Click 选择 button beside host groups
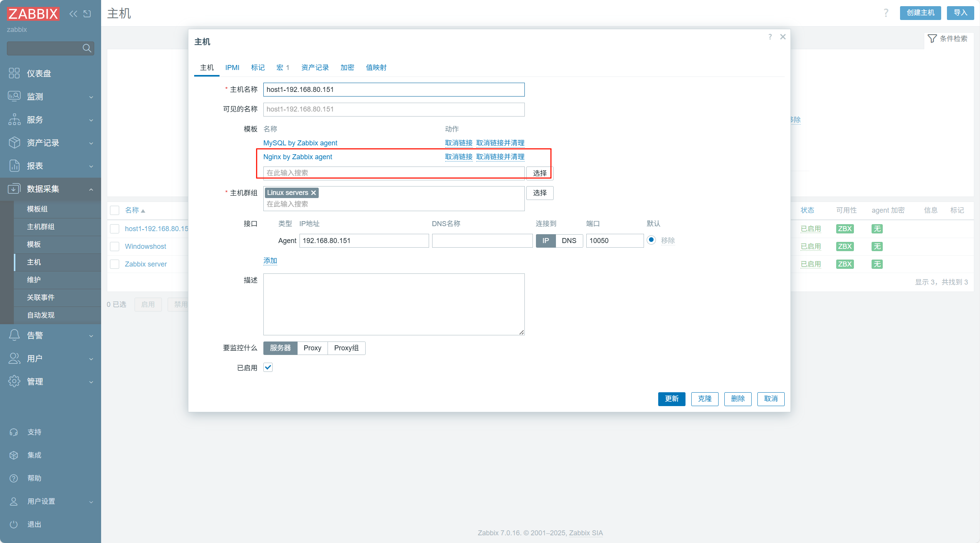The image size is (980, 543). (x=540, y=193)
